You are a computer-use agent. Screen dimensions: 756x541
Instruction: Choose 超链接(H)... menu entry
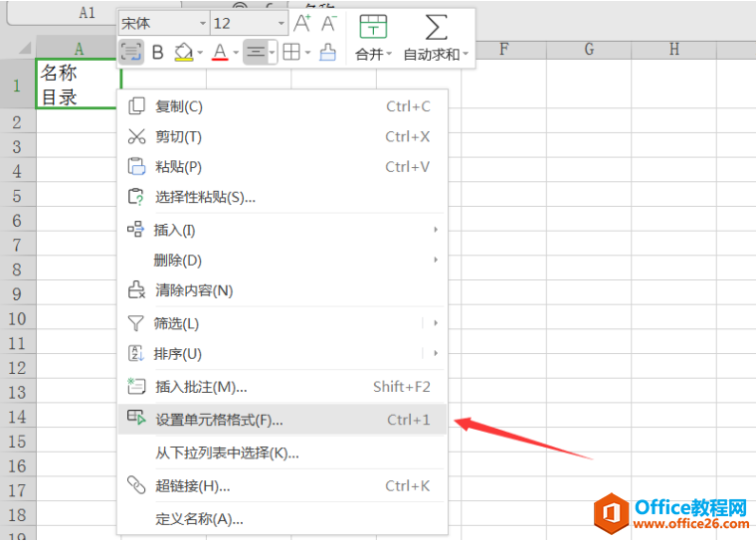click(x=283, y=485)
